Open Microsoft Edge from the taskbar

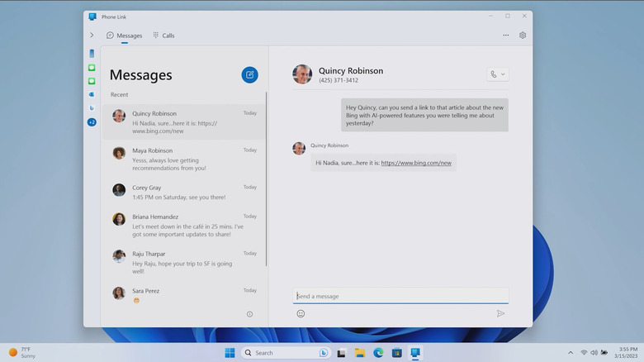[x=378, y=353]
